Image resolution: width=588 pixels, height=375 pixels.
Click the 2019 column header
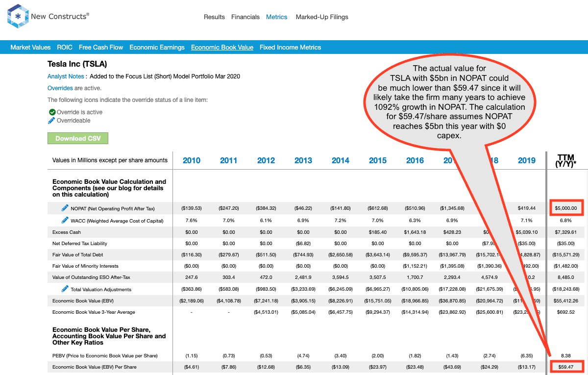pos(527,161)
